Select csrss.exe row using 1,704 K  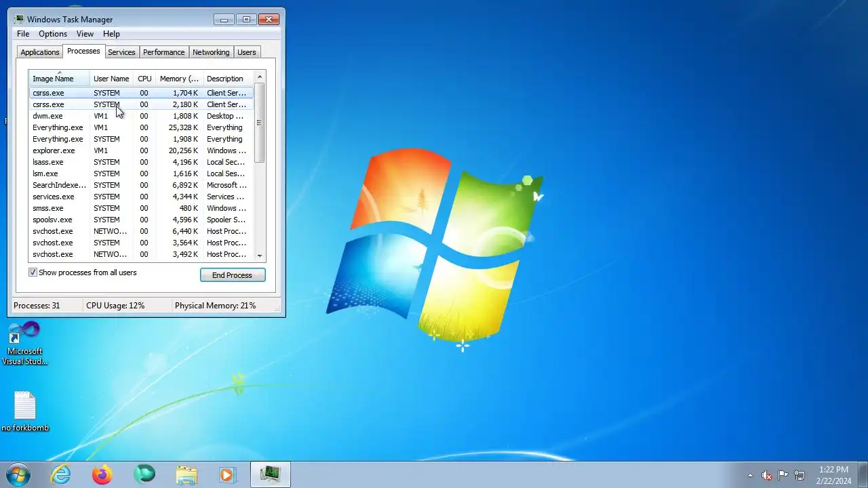pos(141,93)
